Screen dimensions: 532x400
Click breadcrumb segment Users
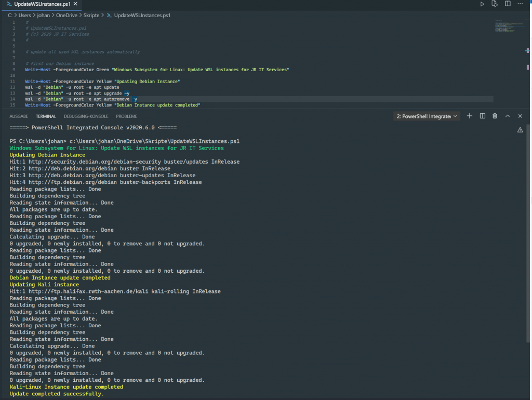tap(24, 15)
